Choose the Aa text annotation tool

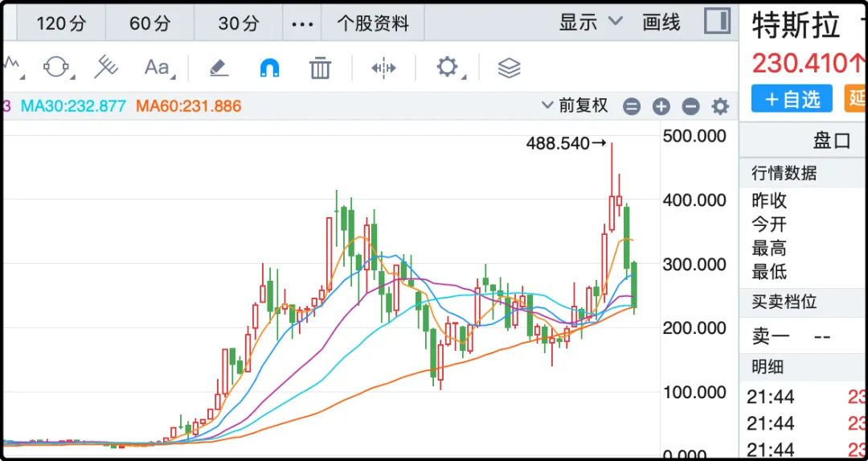157,68
